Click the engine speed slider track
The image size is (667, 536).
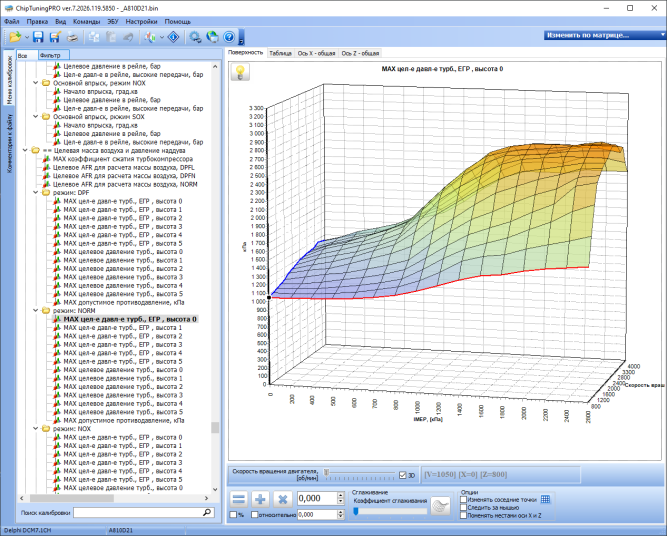pos(360,473)
